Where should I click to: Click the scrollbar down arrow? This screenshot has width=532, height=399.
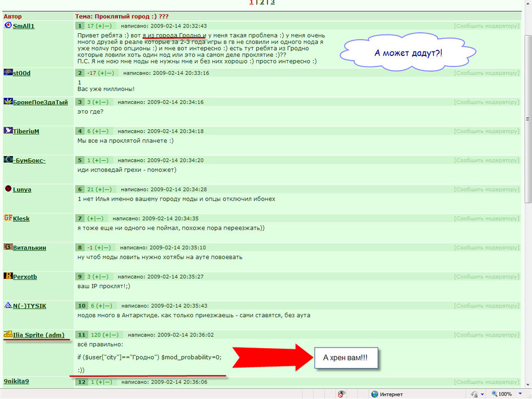click(x=527, y=384)
